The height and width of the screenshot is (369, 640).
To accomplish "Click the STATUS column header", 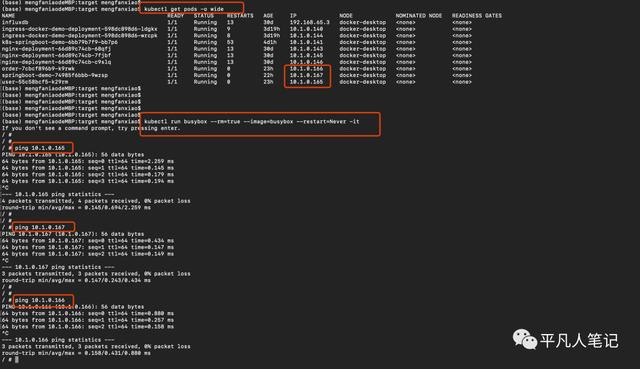I will pyautogui.click(x=204, y=16).
